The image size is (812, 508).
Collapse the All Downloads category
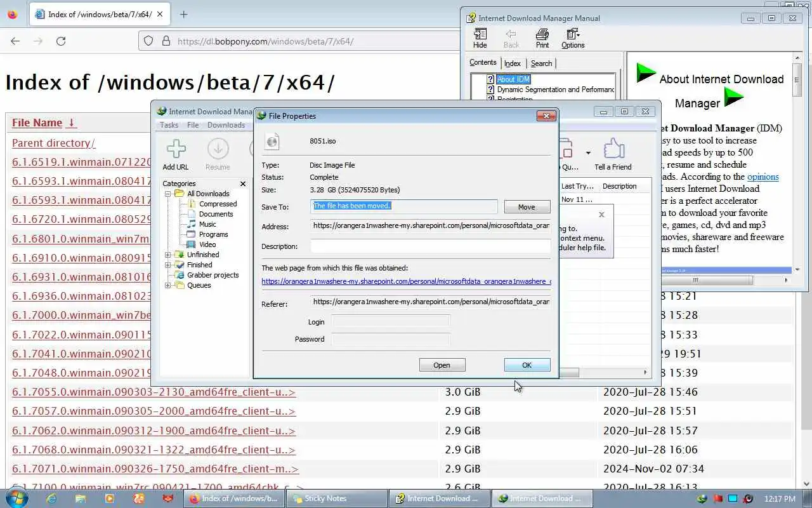pos(168,194)
